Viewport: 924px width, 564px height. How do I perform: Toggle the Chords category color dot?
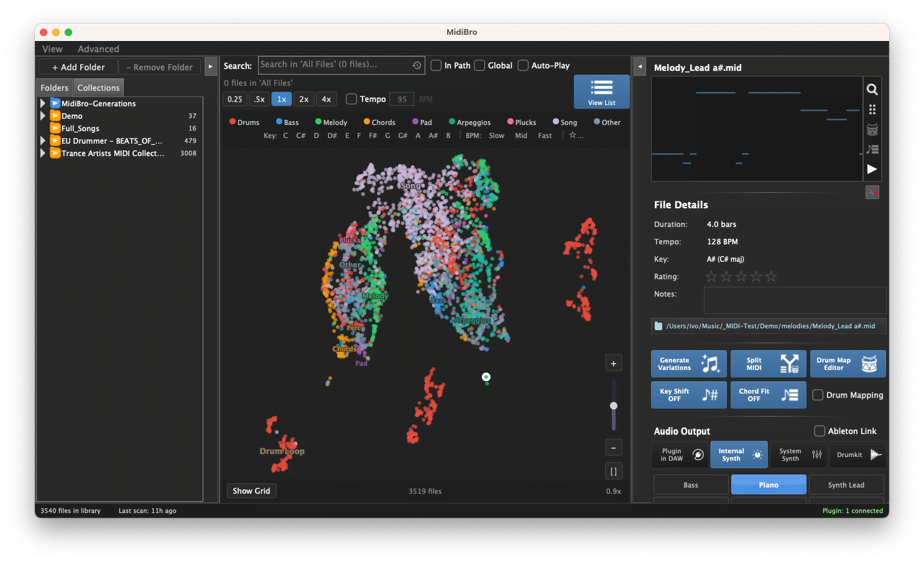(x=367, y=122)
